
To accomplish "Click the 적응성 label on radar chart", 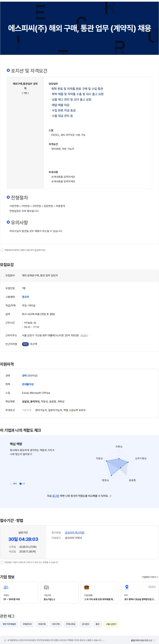I will [x=99, y=458].
